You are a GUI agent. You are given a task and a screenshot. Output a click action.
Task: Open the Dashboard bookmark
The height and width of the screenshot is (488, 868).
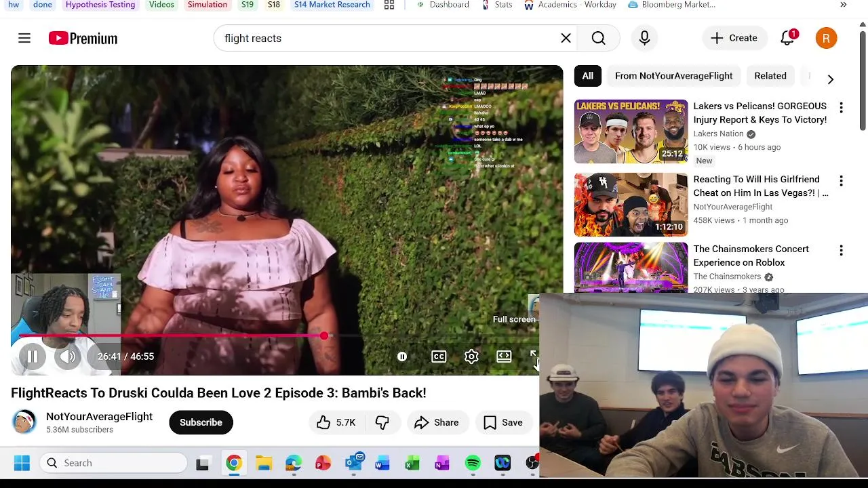pyautogui.click(x=442, y=5)
